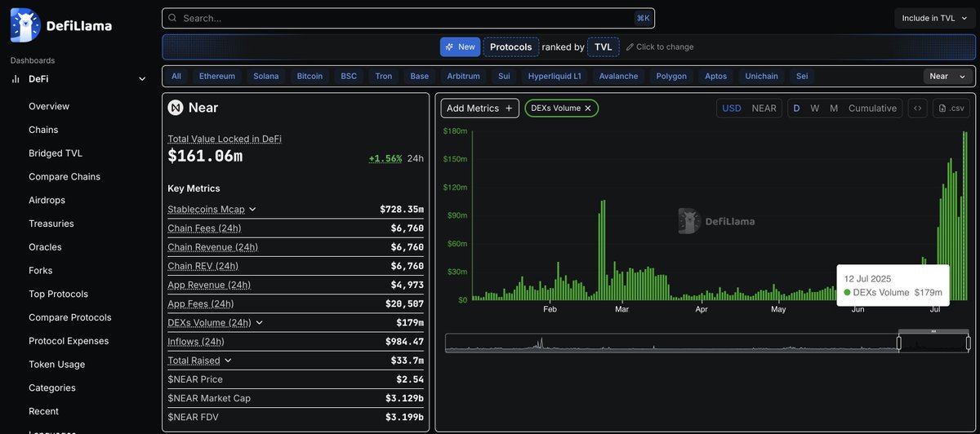980x434 pixels.
Task: Open Top Protocols in the sidebar
Action: [58, 294]
